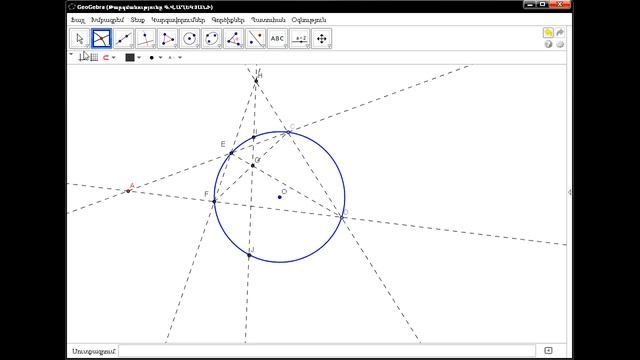Open the Window menu (sixth menu item)

point(268,20)
